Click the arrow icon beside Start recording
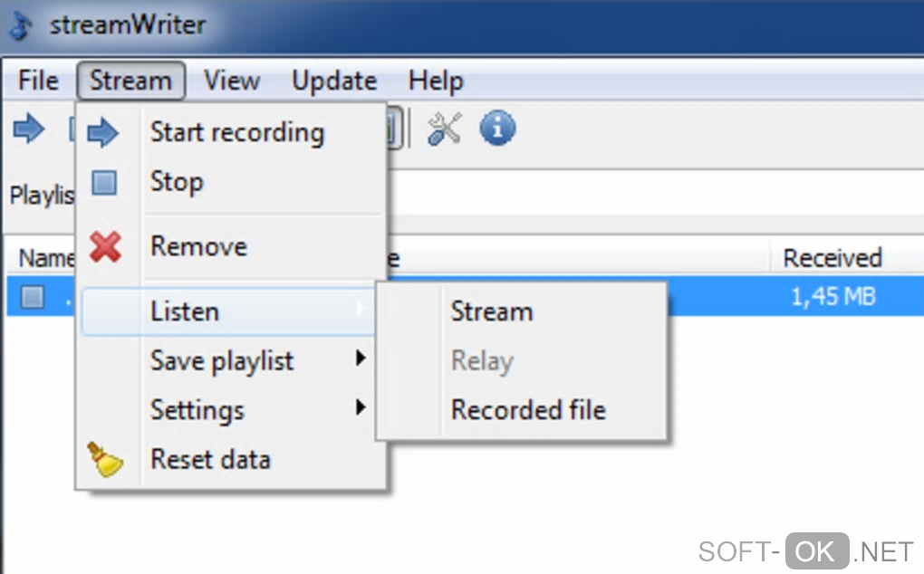This screenshot has height=574, width=924. [105, 133]
